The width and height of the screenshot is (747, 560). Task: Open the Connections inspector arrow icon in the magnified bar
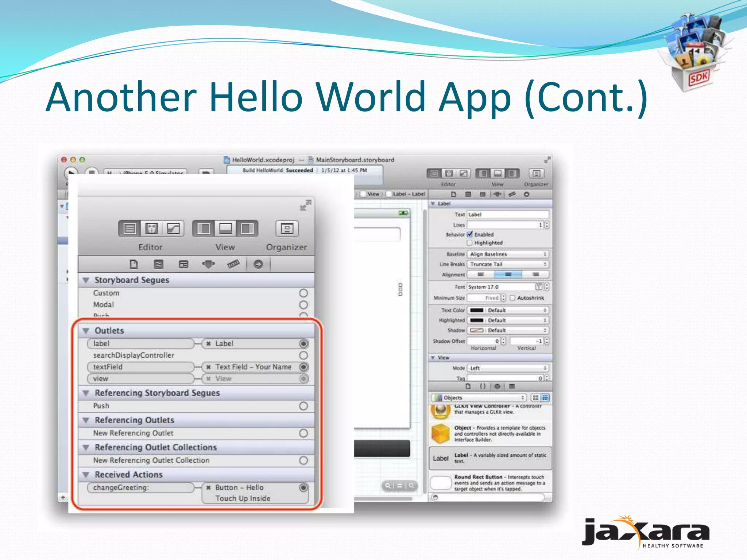[258, 264]
